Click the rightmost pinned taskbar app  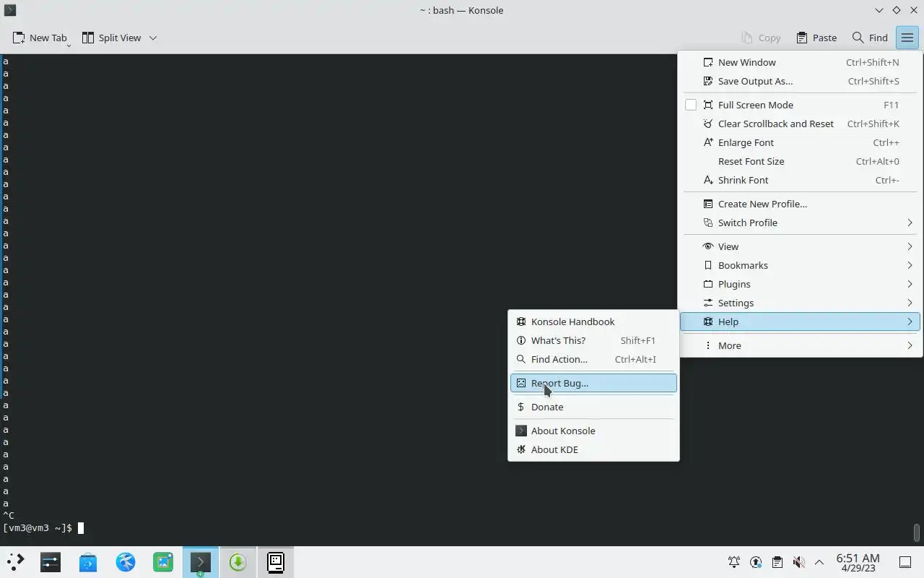point(276,562)
